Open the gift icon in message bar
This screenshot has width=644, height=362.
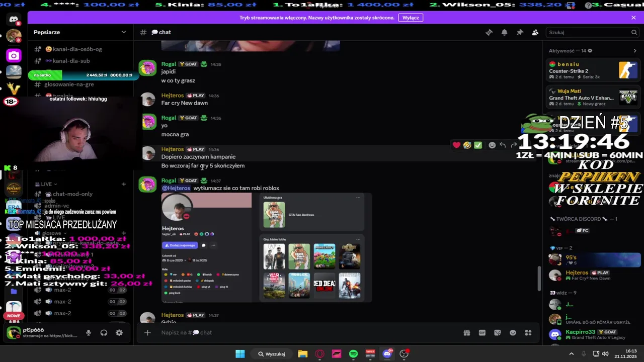tap(467, 332)
